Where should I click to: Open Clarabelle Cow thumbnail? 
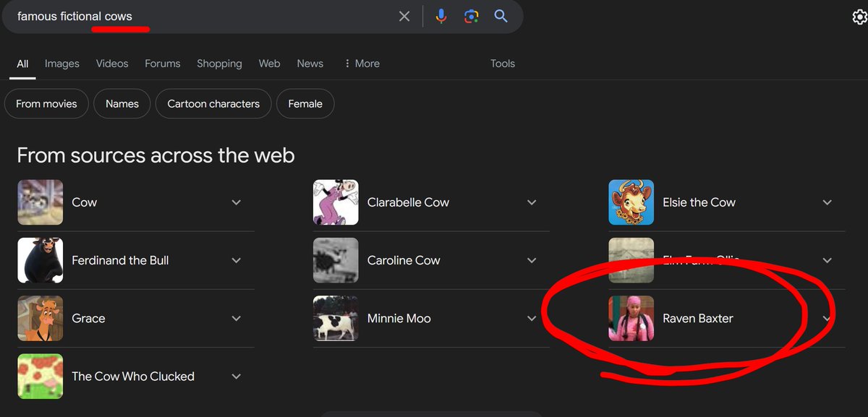336,202
